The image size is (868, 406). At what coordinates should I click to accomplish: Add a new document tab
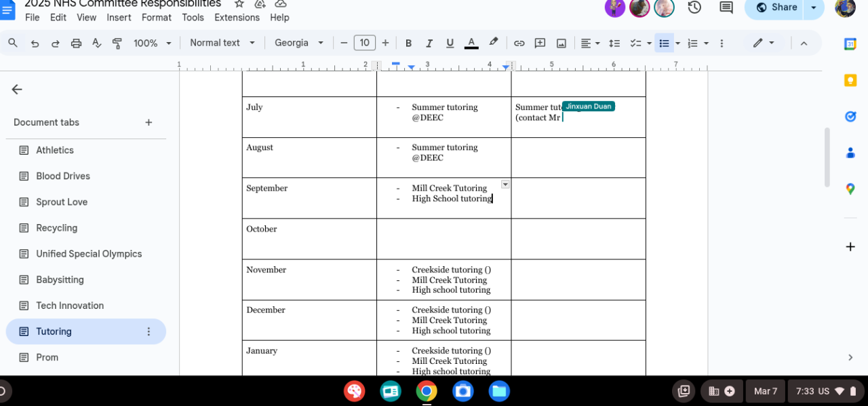coord(149,122)
